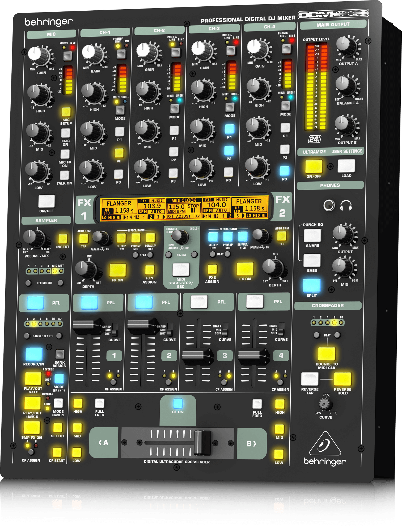Toggle the blue SPLIT button
The width and height of the screenshot is (402, 532).
point(312,286)
